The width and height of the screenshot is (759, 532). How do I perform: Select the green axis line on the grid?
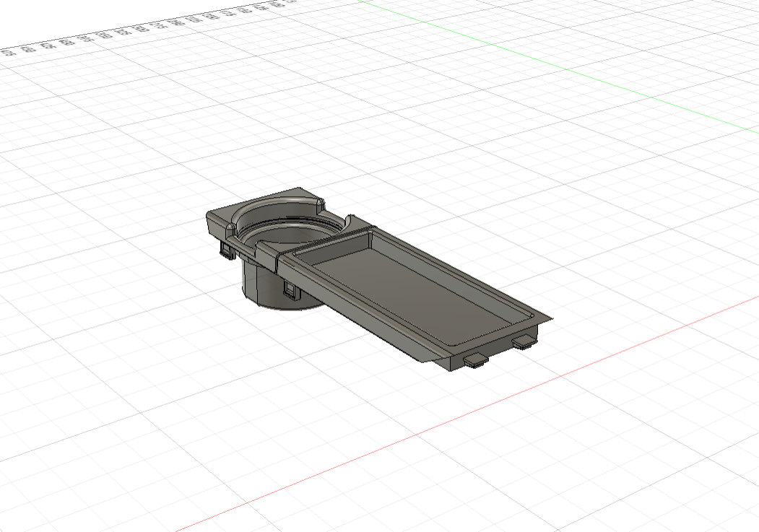click(578, 71)
